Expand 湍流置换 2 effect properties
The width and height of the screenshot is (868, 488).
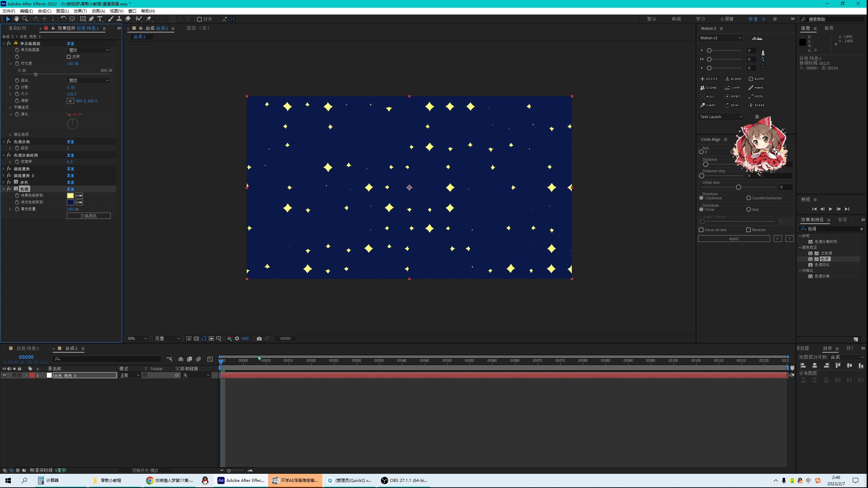pyautogui.click(x=3, y=175)
